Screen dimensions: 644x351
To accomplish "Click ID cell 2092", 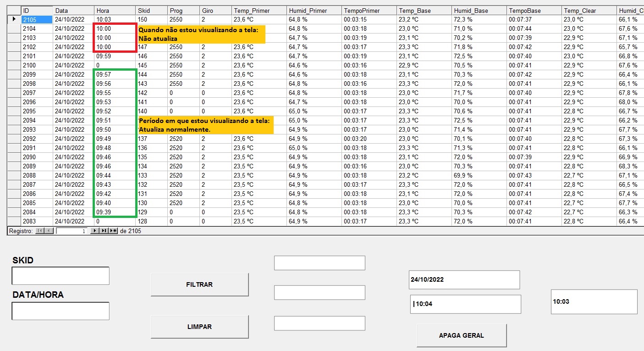I will pos(37,139).
